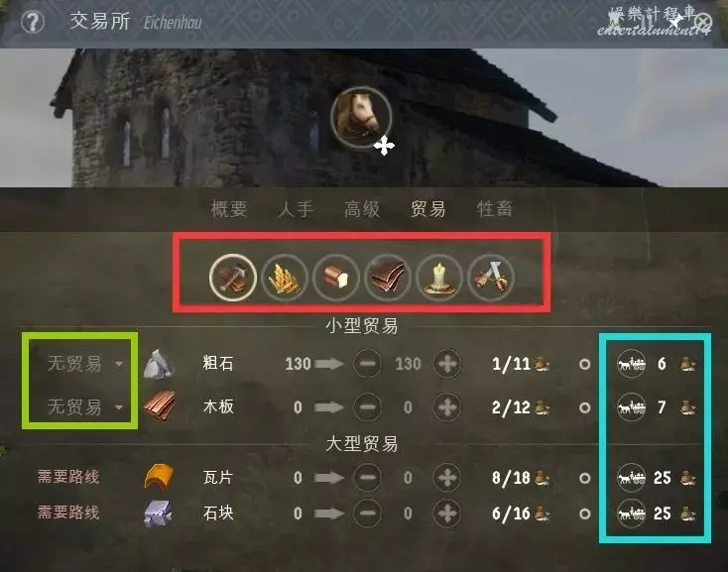Select the wheat crops category icon
Viewport: 728px width, 572px height.
coord(285,278)
